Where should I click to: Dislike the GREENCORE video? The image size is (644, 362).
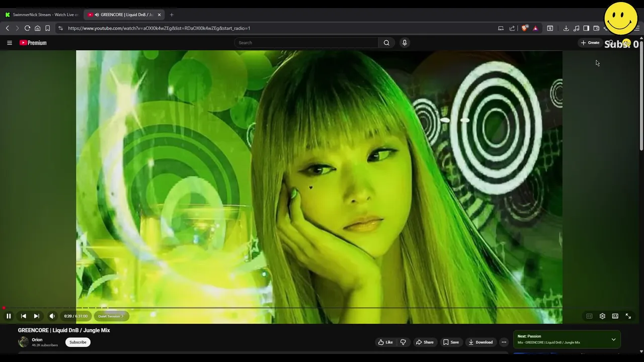tap(403, 342)
